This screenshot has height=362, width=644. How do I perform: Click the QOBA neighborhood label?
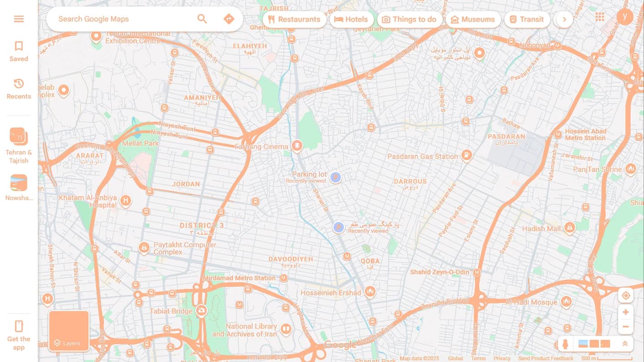370,261
